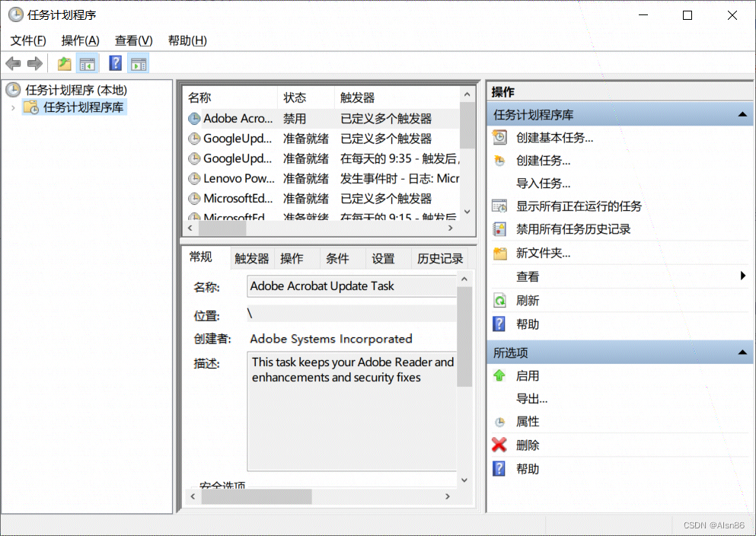Collapse the 所选项 actions section
This screenshot has height=536, width=756.
[x=742, y=353]
